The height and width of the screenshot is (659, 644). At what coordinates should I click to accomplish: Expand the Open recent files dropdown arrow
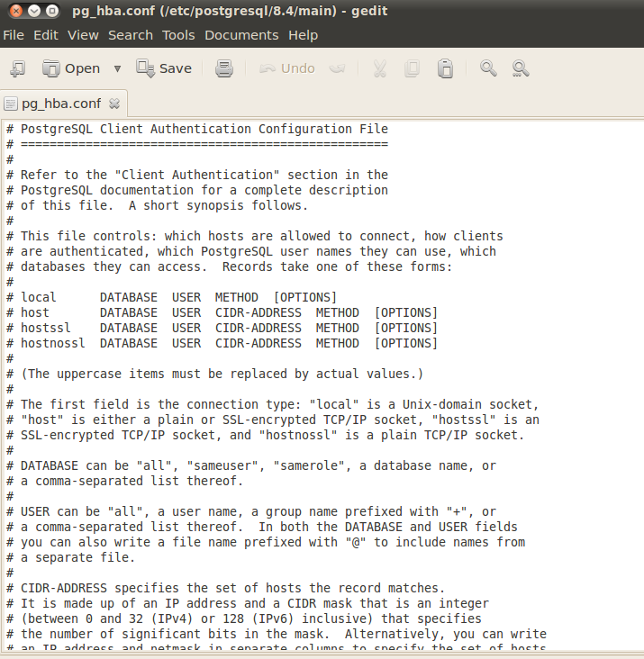point(118,68)
